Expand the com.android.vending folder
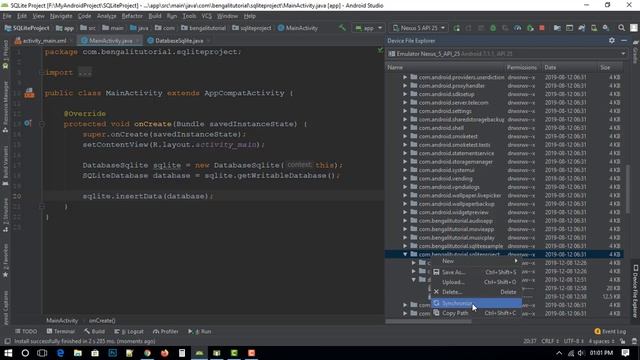The image size is (640, 360). pos(405,178)
